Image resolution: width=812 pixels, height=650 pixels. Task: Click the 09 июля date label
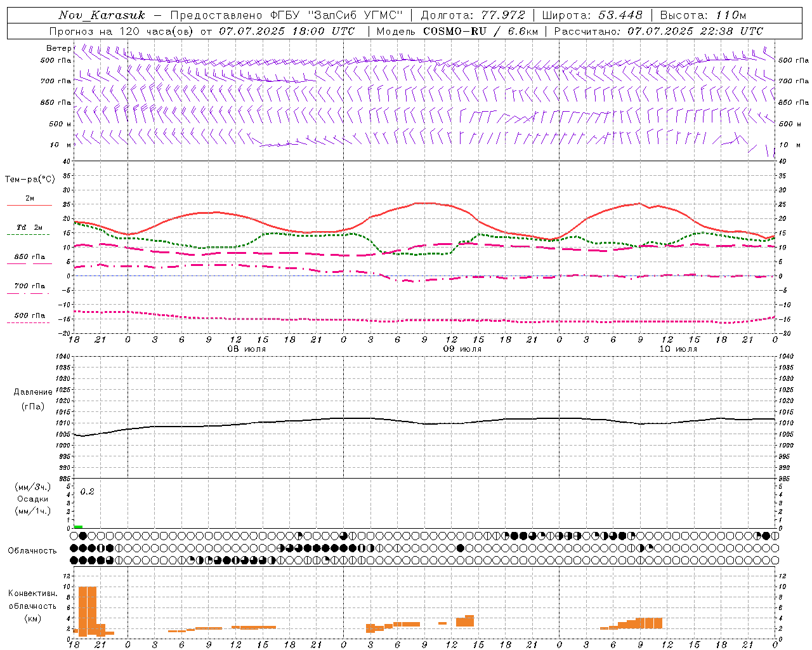click(462, 349)
